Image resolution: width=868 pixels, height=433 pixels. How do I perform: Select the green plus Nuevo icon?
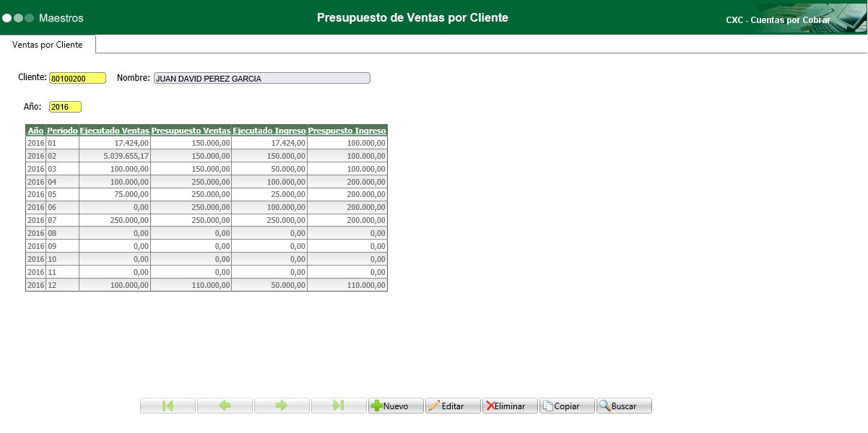coord(378,405)
